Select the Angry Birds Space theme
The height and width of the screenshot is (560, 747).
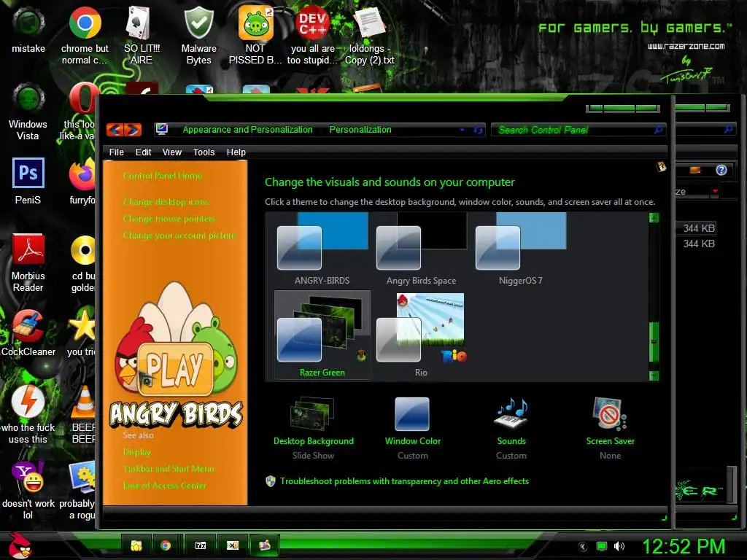[x=421, y=249]
